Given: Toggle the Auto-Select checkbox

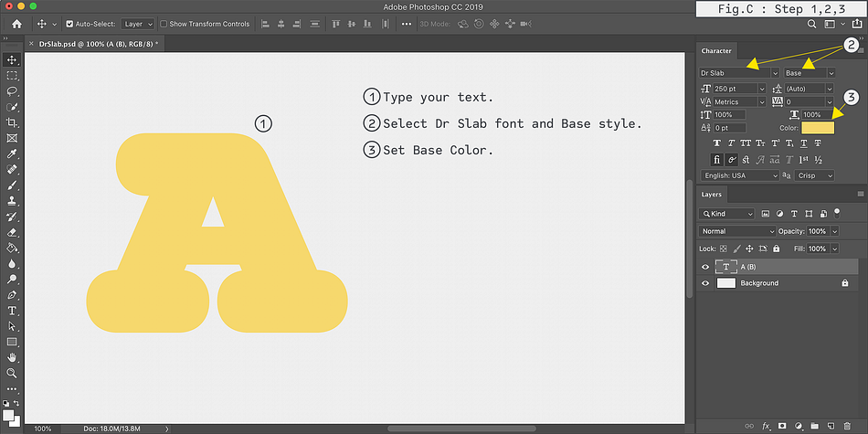Looking at the screenshot, I should [69, 24].
